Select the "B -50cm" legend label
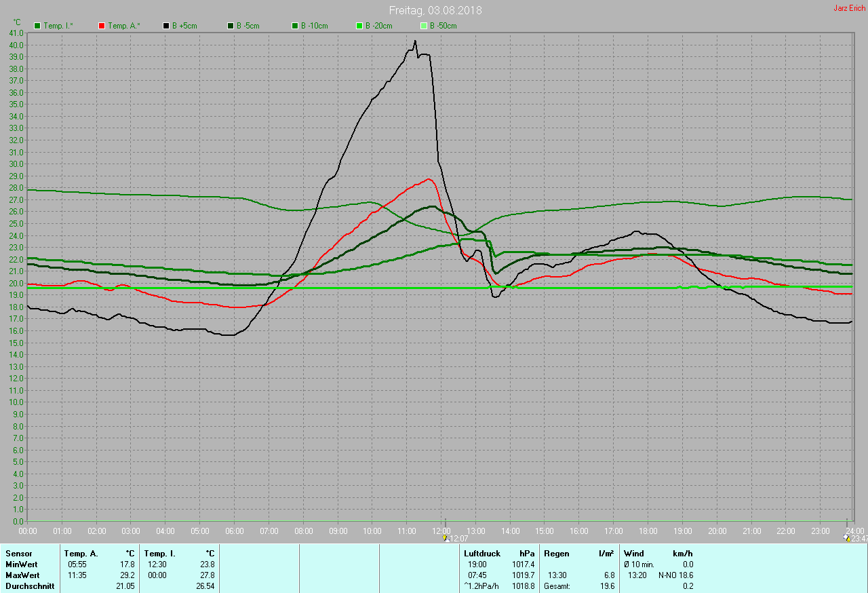 tap(443, 26)
